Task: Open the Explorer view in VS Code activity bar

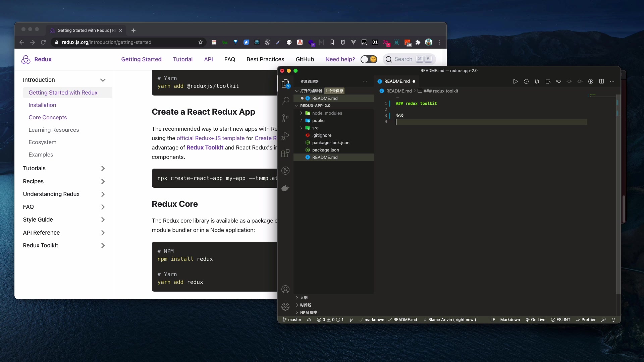Action: 285,83
